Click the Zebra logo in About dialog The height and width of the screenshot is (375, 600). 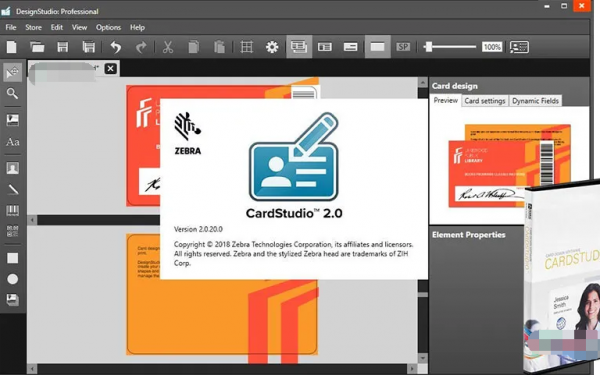(188, 134)
